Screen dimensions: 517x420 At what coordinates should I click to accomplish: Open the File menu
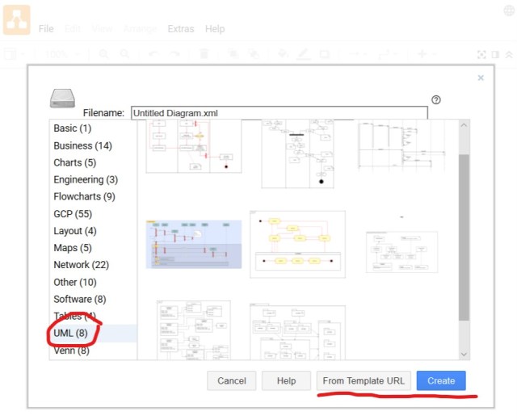click(46, 28)
